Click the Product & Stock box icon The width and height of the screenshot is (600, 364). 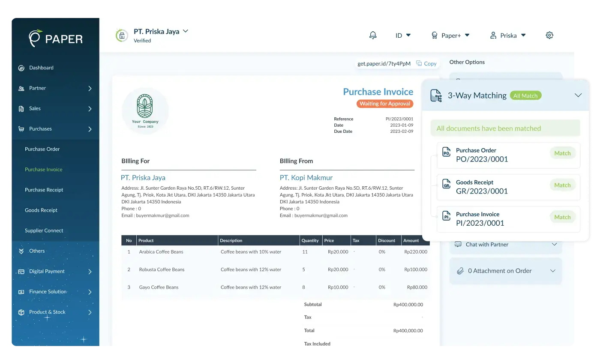(x=21, y=312)
